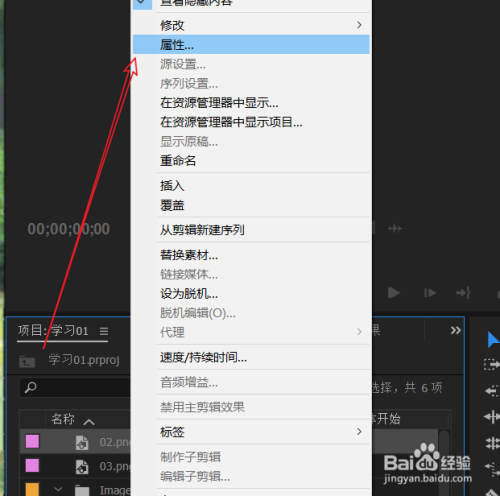Click the Image bin folder icon

tap(82, 490)
